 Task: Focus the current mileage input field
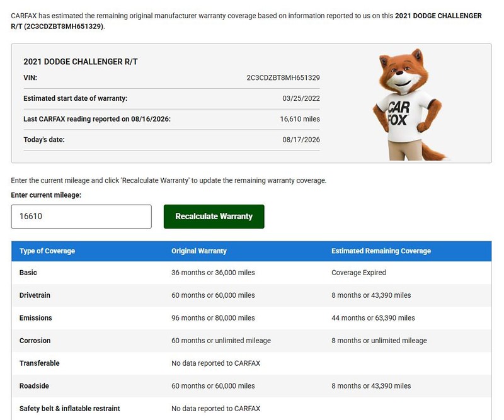81,217
